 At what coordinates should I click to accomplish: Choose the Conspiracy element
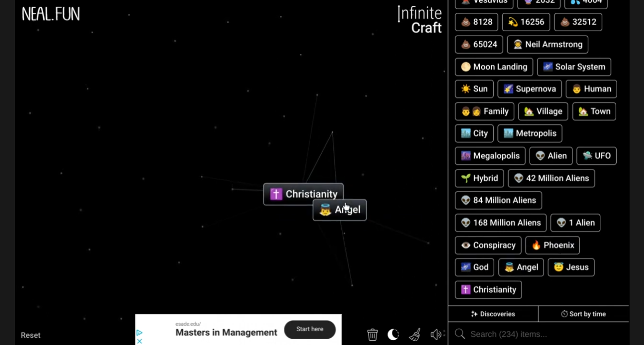488,245
